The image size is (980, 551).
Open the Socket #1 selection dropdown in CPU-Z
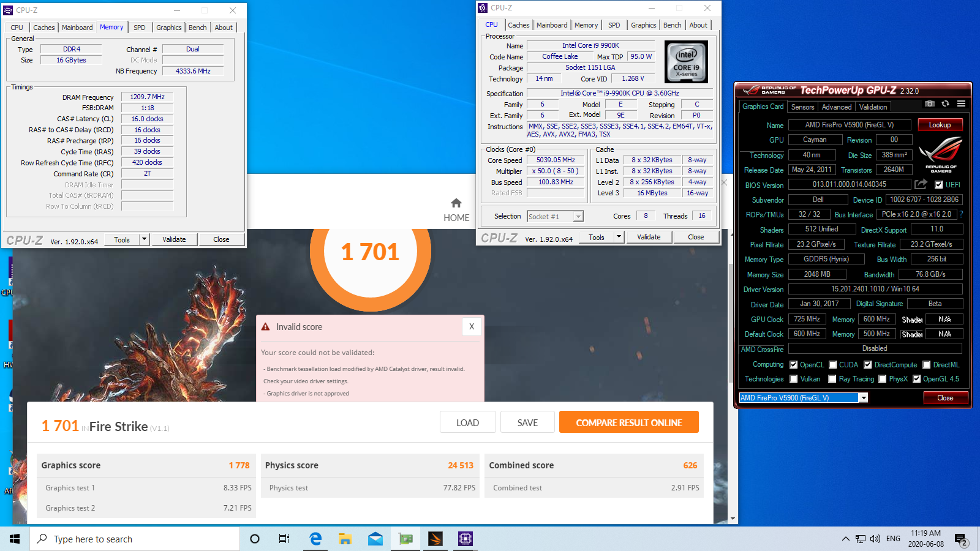click(x=578, y=217)
